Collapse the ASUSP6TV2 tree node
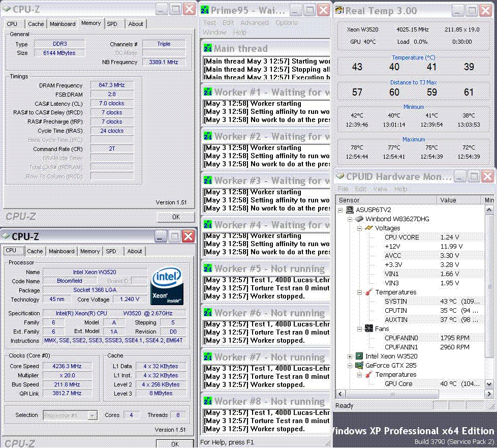Screen dimensions: 497x448 pos(340,210)
